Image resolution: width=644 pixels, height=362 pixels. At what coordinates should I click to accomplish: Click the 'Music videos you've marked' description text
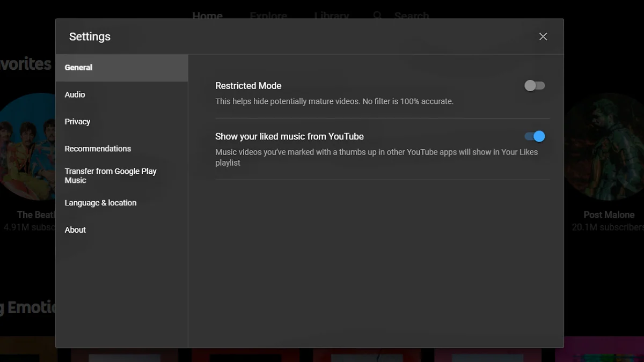point(376,157)
